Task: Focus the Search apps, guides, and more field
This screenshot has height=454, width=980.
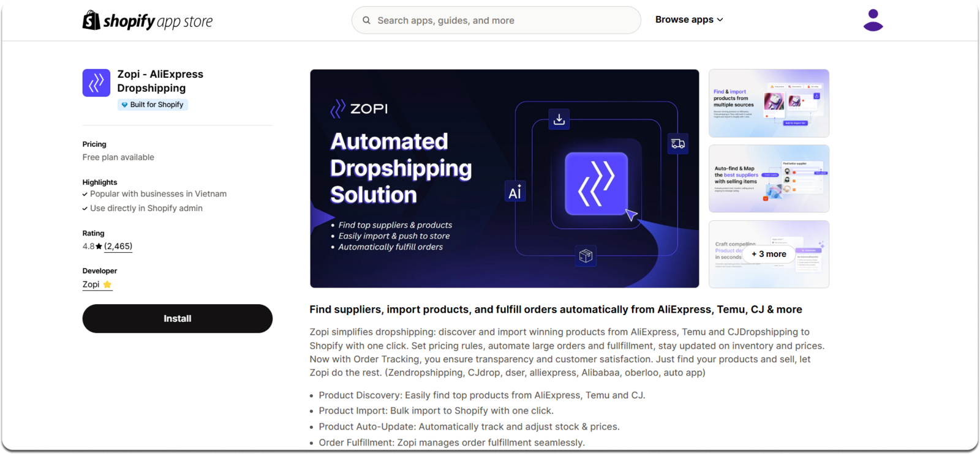Action: (x=496, y=20)
